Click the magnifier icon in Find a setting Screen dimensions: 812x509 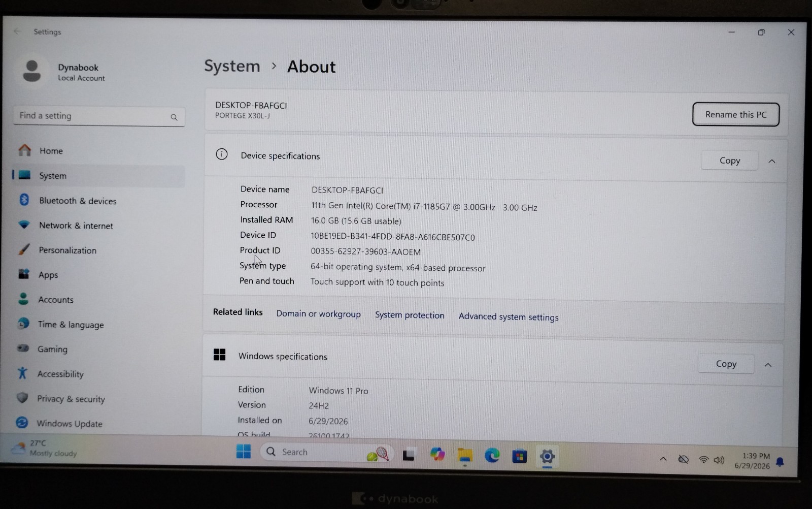[x=174, y=117]
